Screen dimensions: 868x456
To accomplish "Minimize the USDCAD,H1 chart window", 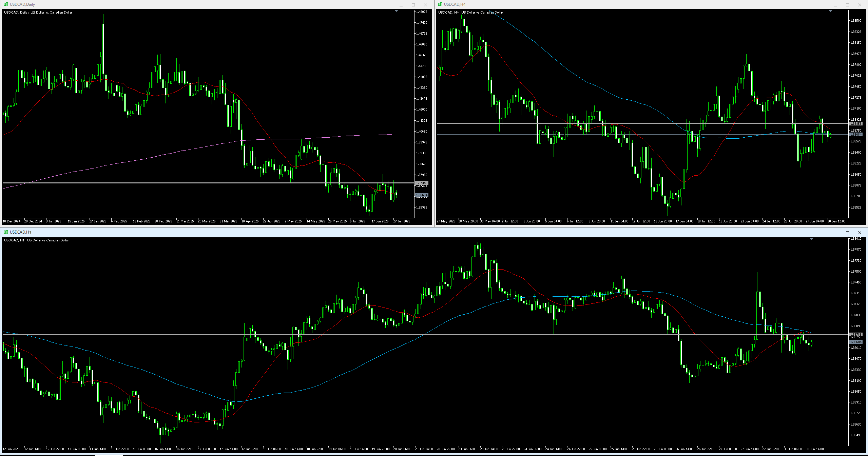I will tap(835, 233).
